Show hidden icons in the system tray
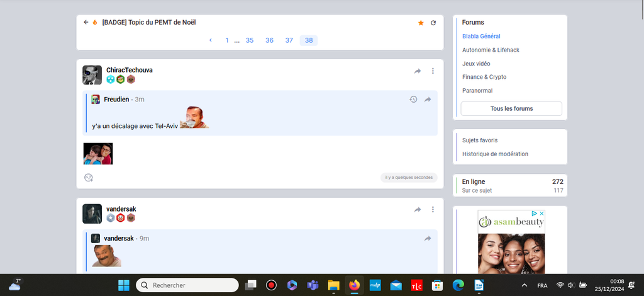644x296 pixels. point(523,285)
